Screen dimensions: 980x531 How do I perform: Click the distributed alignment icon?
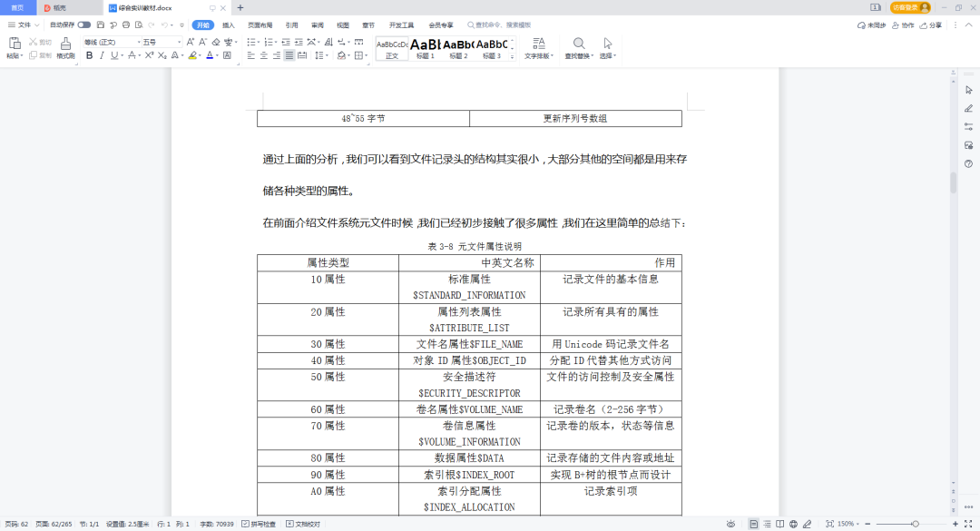[302, 55]
